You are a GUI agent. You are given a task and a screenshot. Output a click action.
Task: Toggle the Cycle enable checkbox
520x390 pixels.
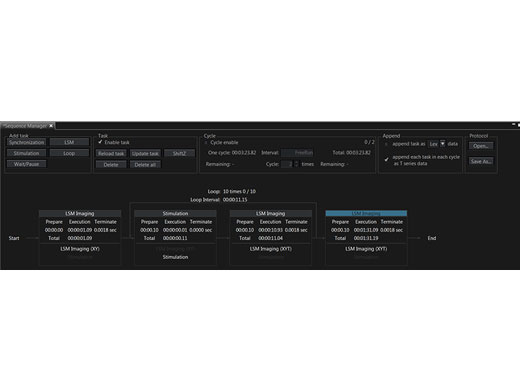206,143
